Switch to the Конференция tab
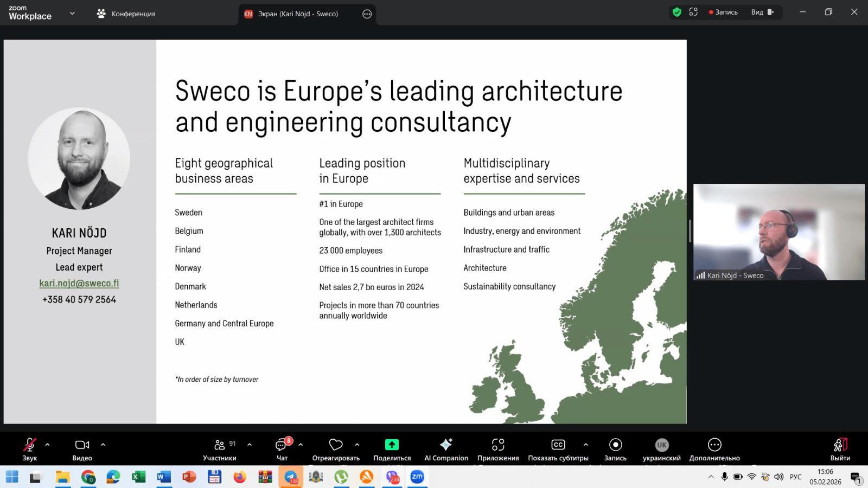The width and height of the screenshot is (868, 488). [x=126, y=14]
